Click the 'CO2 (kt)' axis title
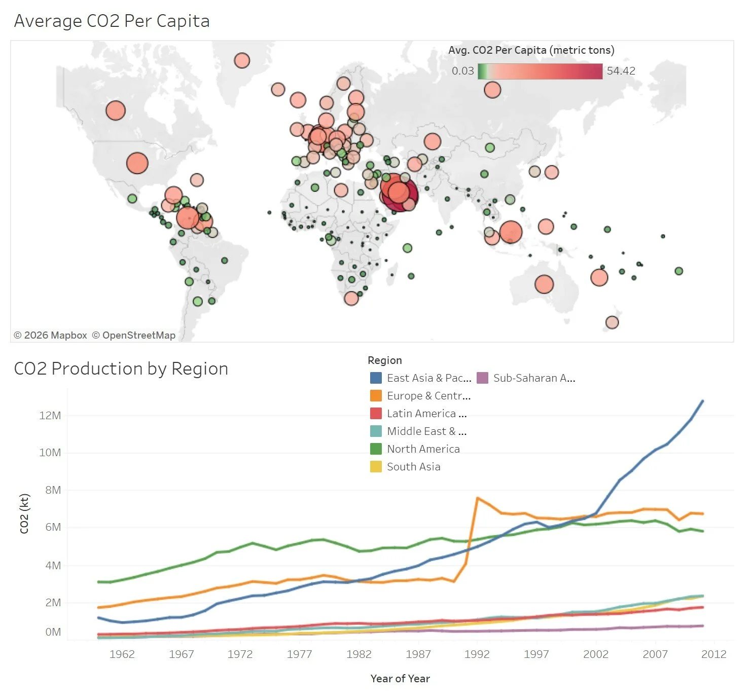The width and height of the screenshot is (753, 700). tap(24, 513)
